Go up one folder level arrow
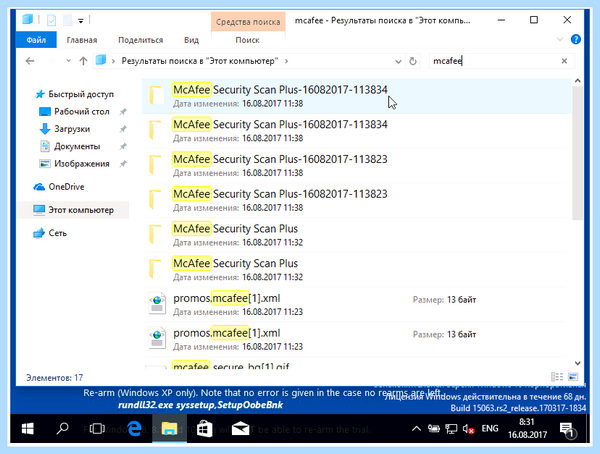 [x=83, y=61]
